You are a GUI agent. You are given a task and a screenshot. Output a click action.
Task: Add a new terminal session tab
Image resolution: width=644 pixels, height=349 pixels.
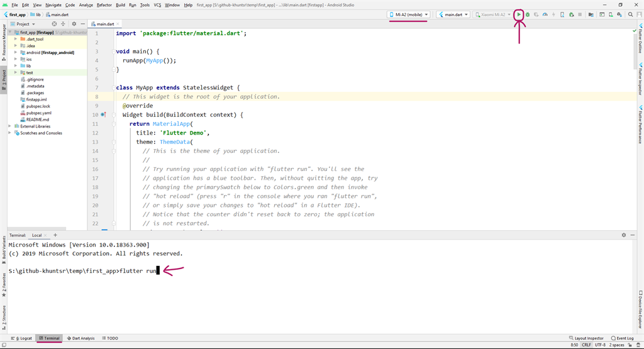tap(55, 235)
